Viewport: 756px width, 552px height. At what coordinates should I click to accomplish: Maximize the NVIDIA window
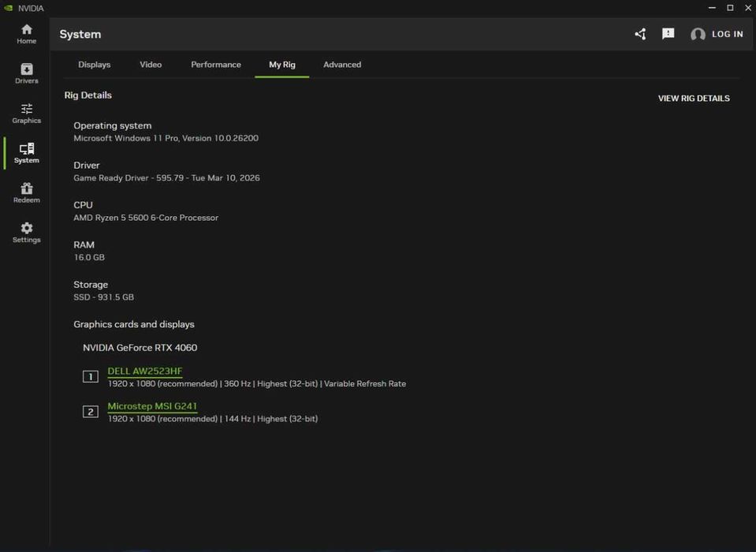(730, 8)
